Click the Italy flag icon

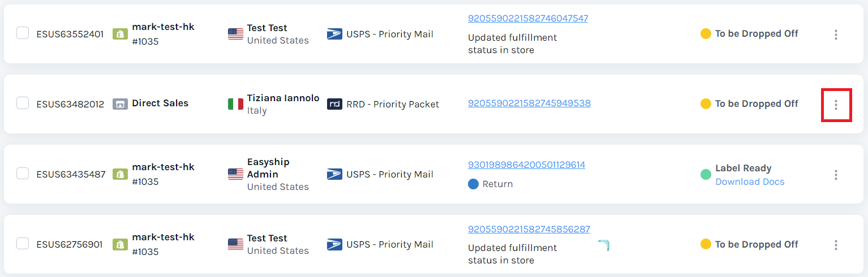235,104
